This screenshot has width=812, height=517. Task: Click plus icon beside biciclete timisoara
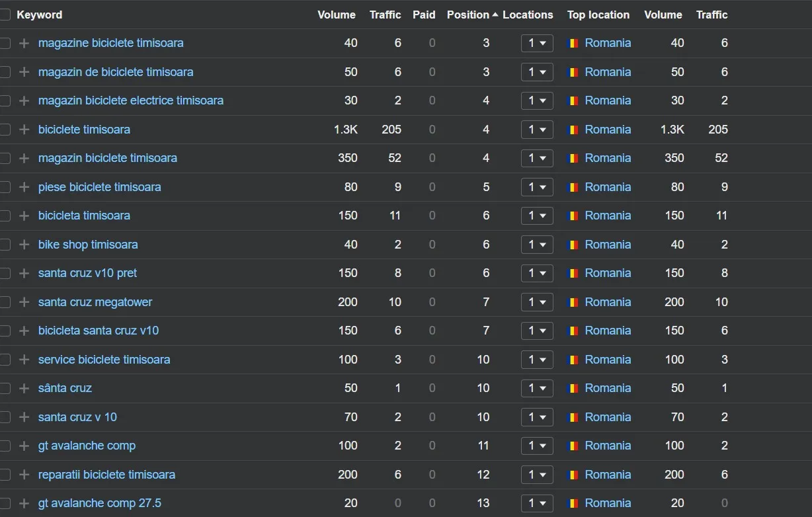tap(24, 130)
